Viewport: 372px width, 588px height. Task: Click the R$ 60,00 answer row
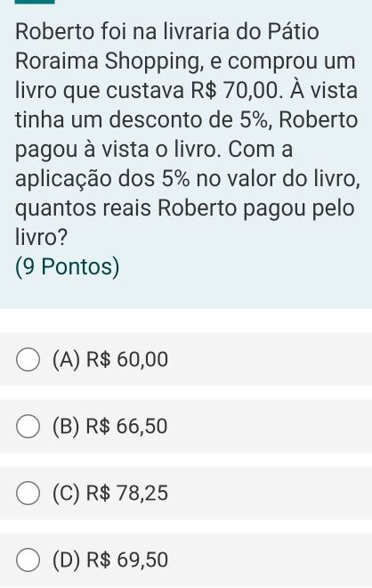pos(186,359)
